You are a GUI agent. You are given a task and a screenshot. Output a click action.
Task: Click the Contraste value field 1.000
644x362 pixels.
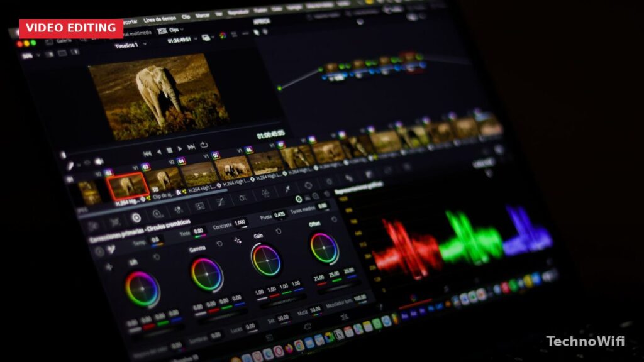[x=240, y=223]
